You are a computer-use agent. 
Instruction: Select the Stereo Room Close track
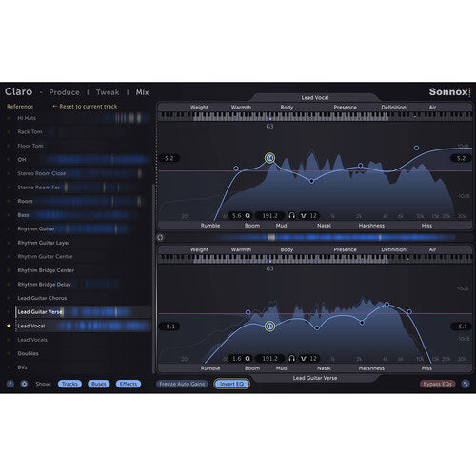pos(84,173)
